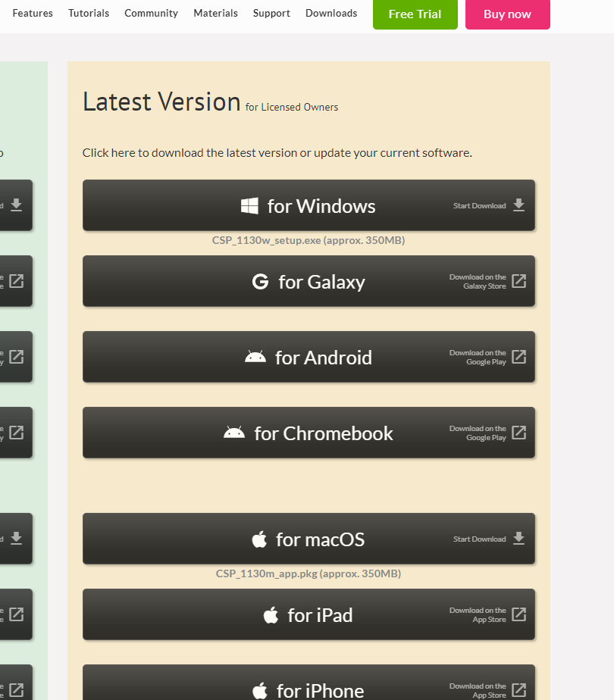Click the external link icon left of the Galaxy button
This screenshot has width=614, height=700.
[x=17, y=281]
